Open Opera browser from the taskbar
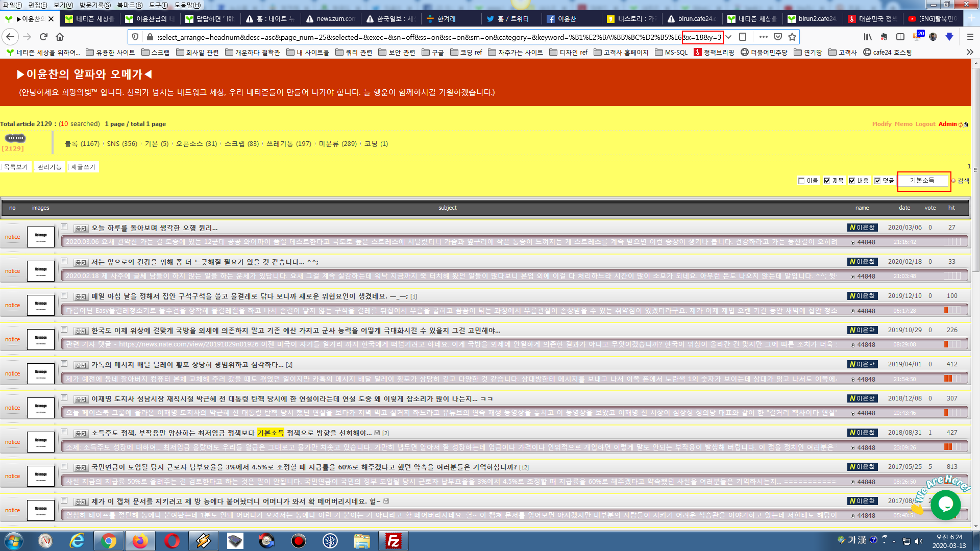This screenshot has height=551, width=980. (x=171, y=541)
